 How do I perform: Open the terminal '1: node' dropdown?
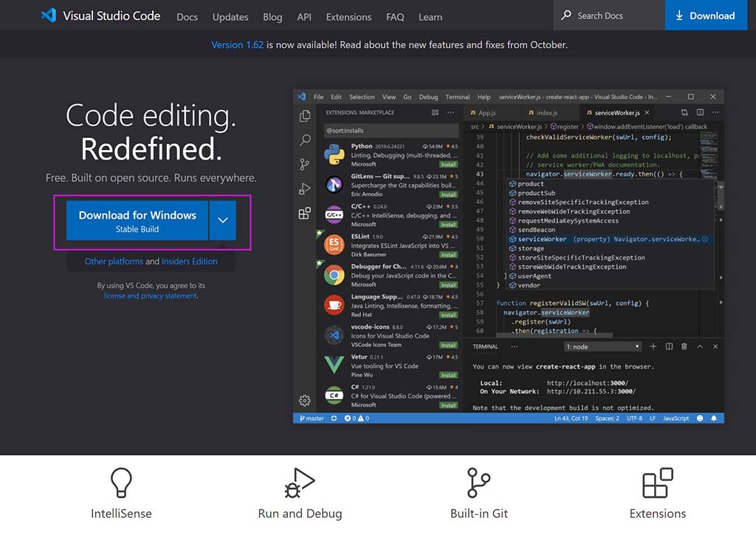tap(602, 346)
